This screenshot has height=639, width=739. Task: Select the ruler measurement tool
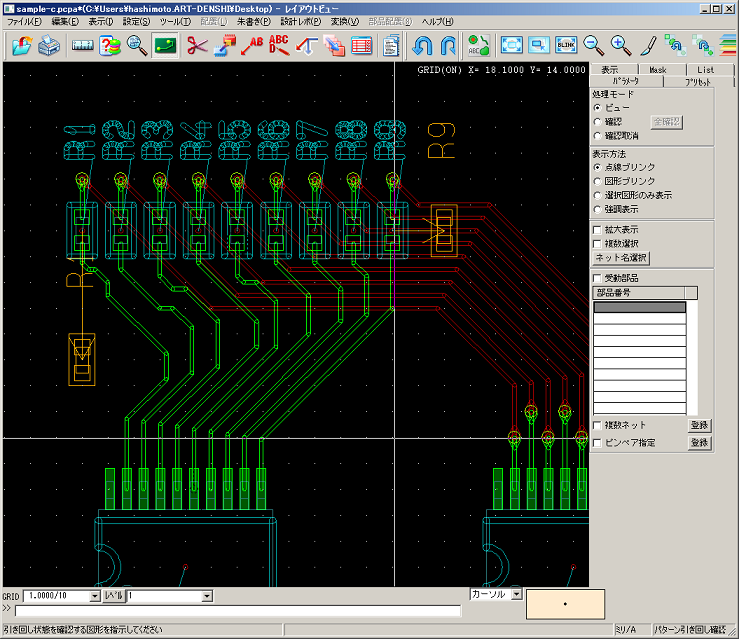[x=82, y=46]
